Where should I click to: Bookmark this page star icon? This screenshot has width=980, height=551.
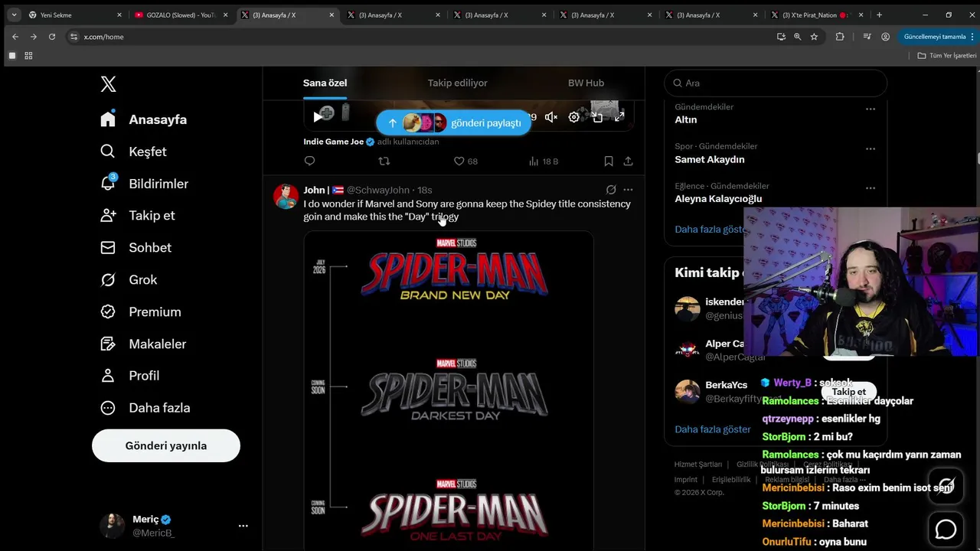[x=814, y=37]
